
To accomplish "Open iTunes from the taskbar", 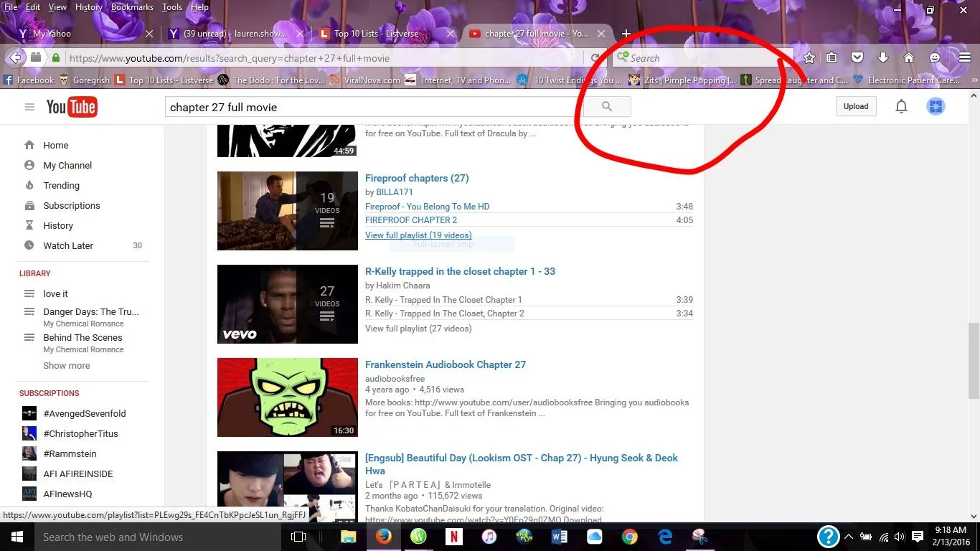I will point(489,537).
